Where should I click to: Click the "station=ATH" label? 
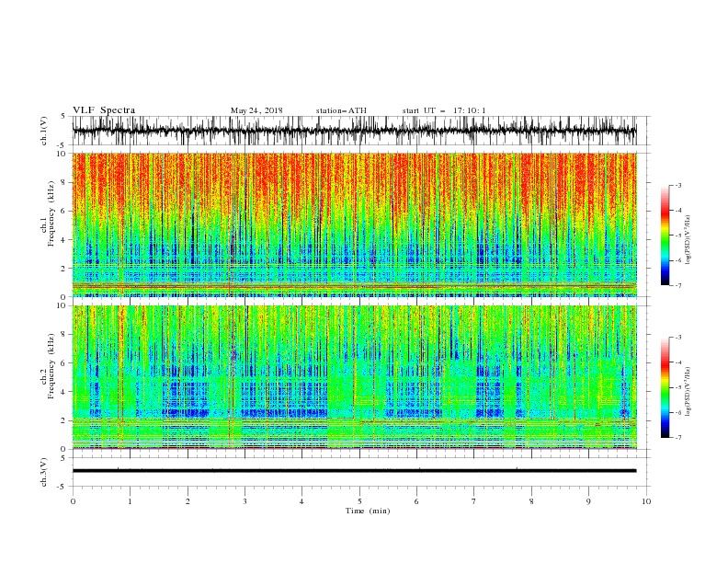pyautogui.click(x=341, y=110)
